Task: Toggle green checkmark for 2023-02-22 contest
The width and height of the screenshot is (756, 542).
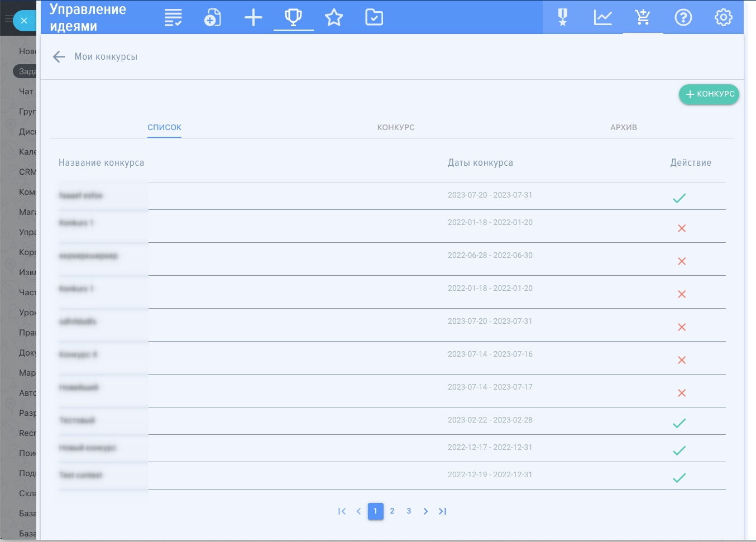Action: tap(679, 424)
